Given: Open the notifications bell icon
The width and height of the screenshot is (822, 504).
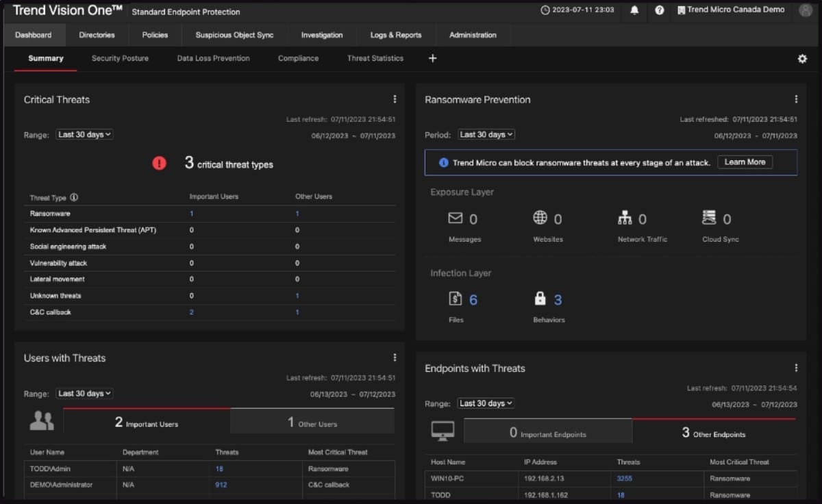Looking at the screenshot, I should click(634, 10).
